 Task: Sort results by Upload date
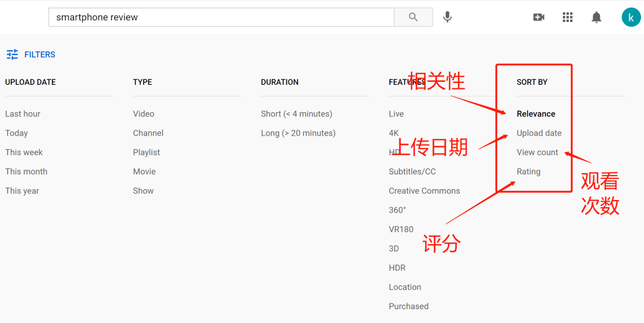click(x=539, y=133)
